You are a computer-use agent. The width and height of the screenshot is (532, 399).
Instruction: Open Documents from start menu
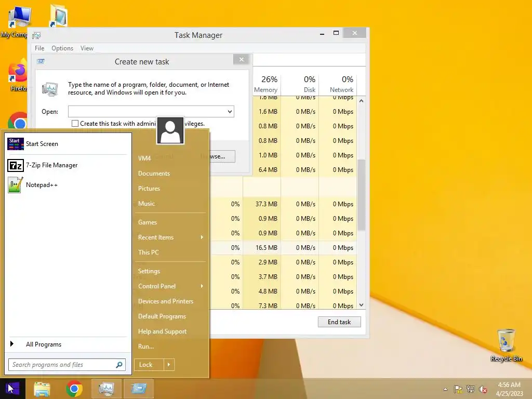[x=154, y=174]
